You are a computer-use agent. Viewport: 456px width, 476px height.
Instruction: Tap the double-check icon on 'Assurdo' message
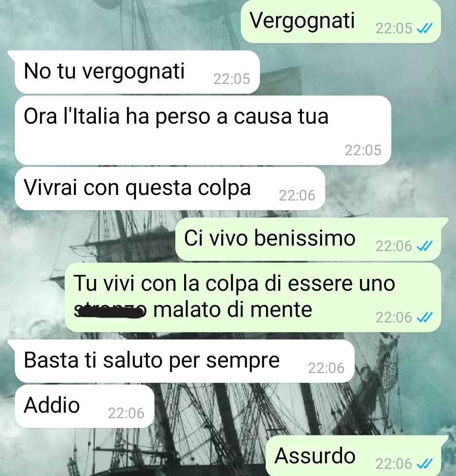click(424, 464)
